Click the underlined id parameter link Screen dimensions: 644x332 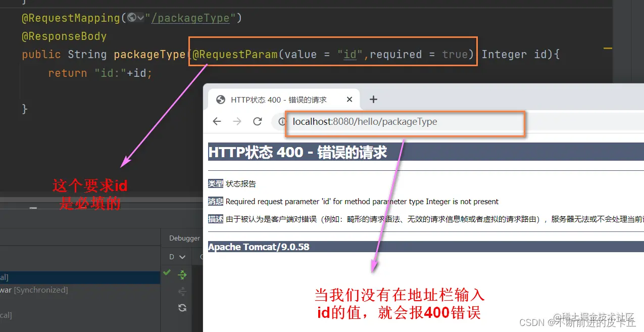[350, 54]
